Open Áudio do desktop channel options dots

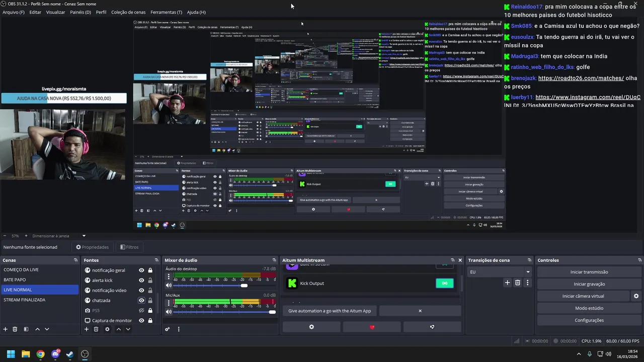coord(169,278)
